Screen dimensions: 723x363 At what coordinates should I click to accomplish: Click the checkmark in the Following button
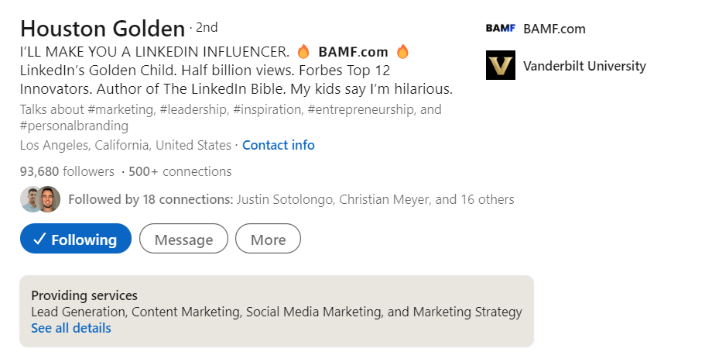[x=40, y=239]
